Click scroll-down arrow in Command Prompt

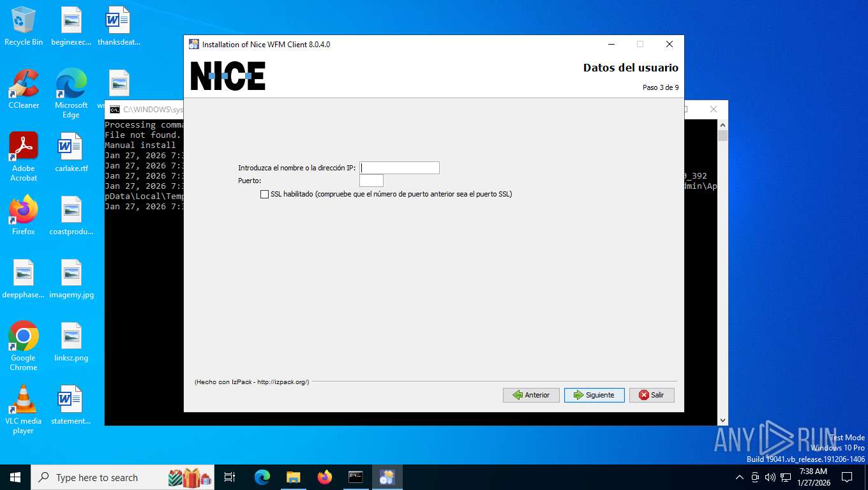[722, 420]
